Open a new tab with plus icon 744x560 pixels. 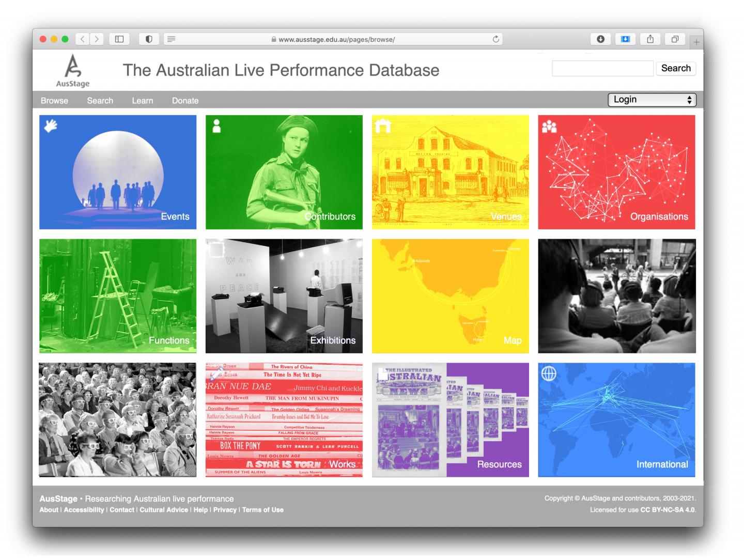(x=696, y=42)
